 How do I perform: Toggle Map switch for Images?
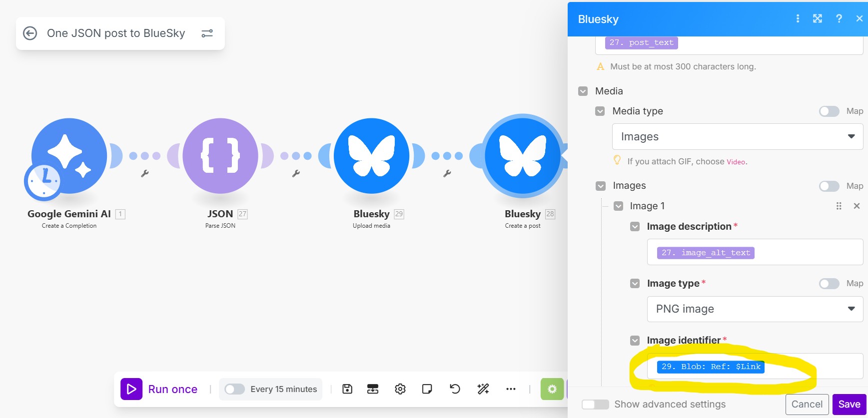point(829,186)
